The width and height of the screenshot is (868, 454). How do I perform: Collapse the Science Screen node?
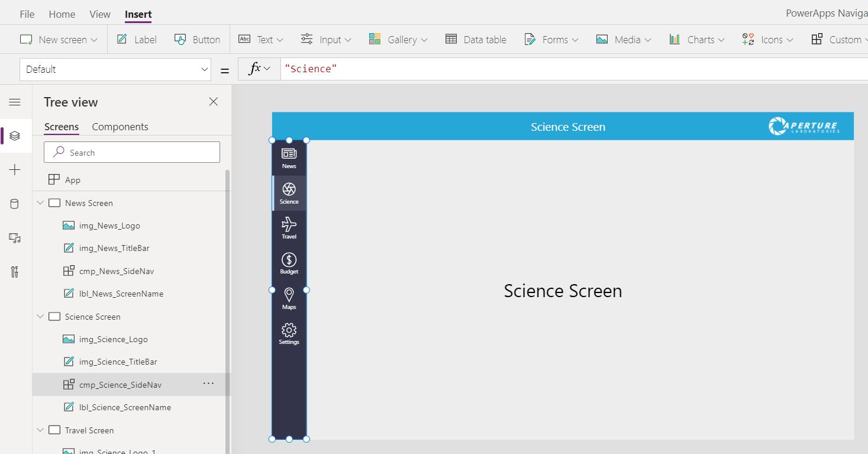coord(40,317)
